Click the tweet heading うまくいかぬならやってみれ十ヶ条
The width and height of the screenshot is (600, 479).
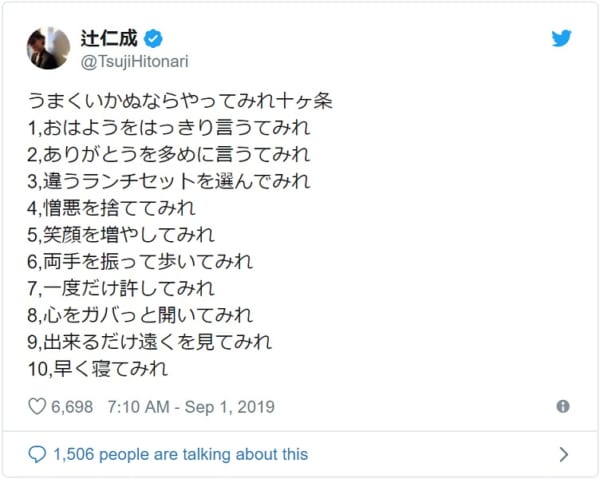pos(180,101)
